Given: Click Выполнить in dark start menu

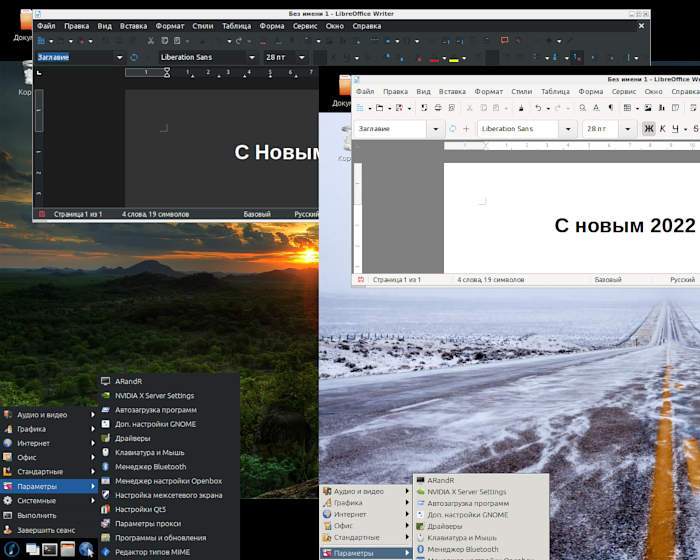Looking at the screenshot, I should (49, 515).
